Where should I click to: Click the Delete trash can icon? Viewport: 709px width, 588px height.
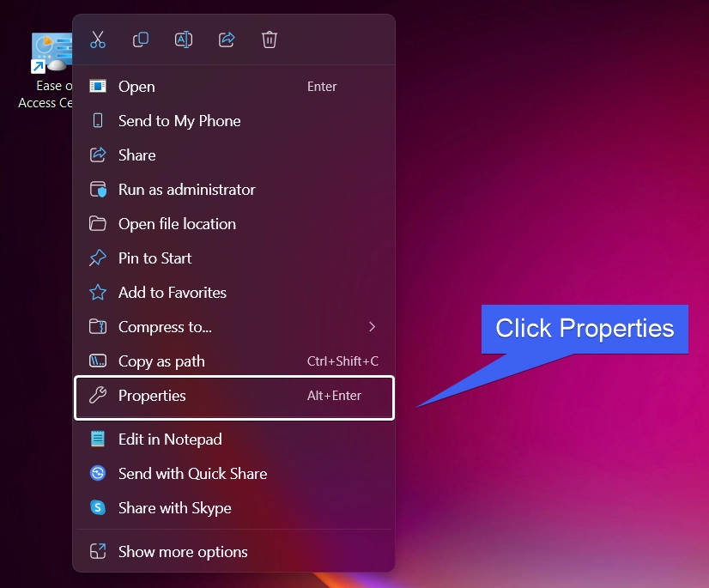pyautogui.click(x=270, y=39)
